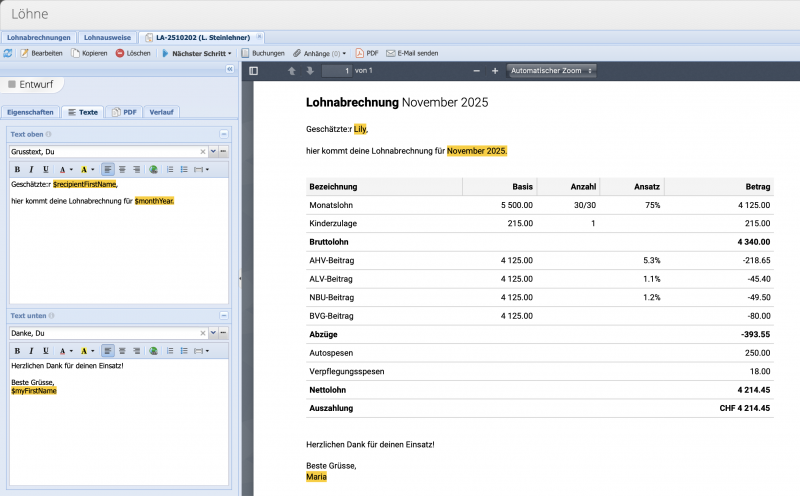Insert hyperlink in Text unten editor
This screenshot has width=800, height=496.
click(x=153, y=351)
